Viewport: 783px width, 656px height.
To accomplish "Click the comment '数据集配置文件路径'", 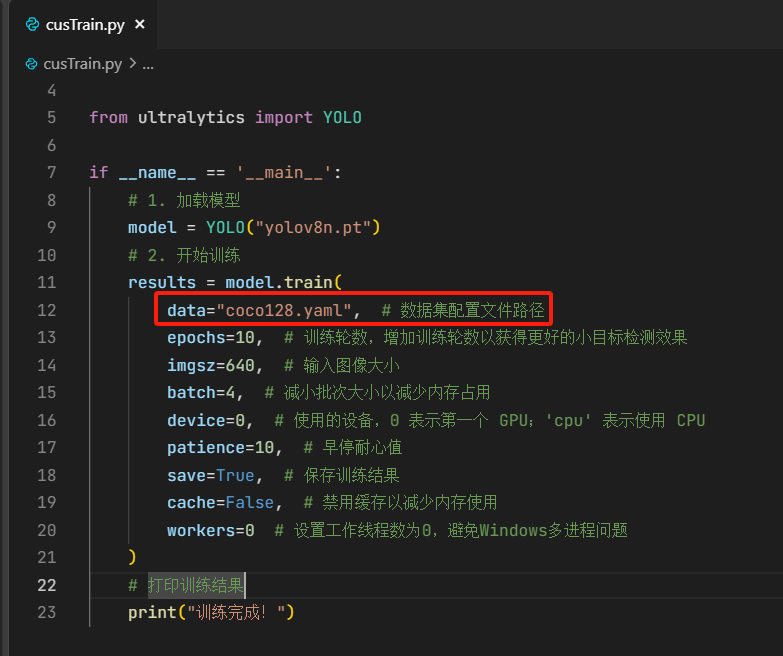I will [472, 311].
